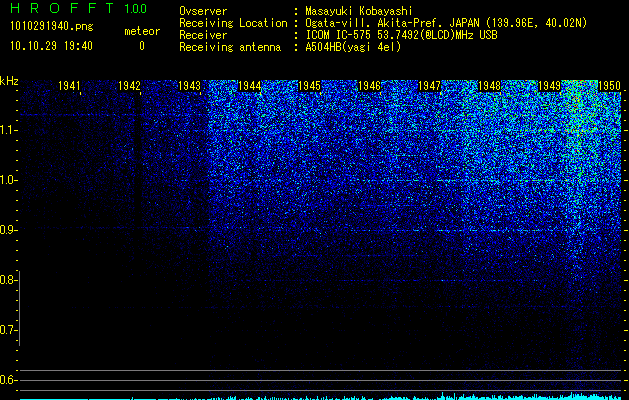Click the 0.9 kHz frequency axis label
The height and width of the screenshot is (400, 629).
tap(7, 230)
